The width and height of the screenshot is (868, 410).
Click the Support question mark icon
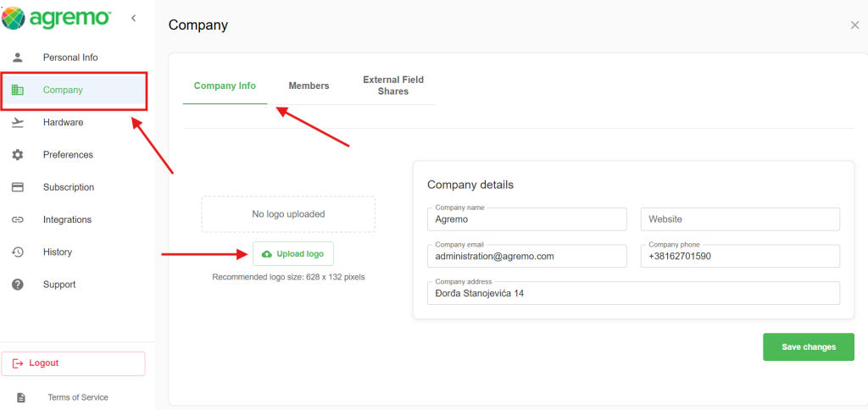click(18, 285)
